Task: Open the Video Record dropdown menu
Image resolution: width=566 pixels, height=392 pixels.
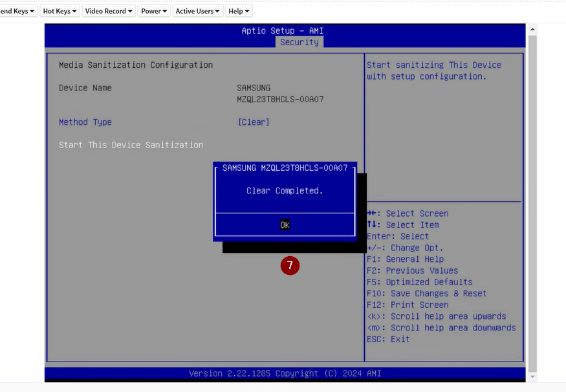Action: 109,11
